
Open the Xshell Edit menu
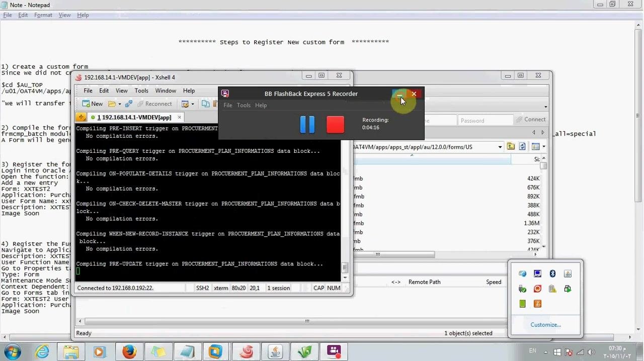pyautogui.click(x=104, y=91)
